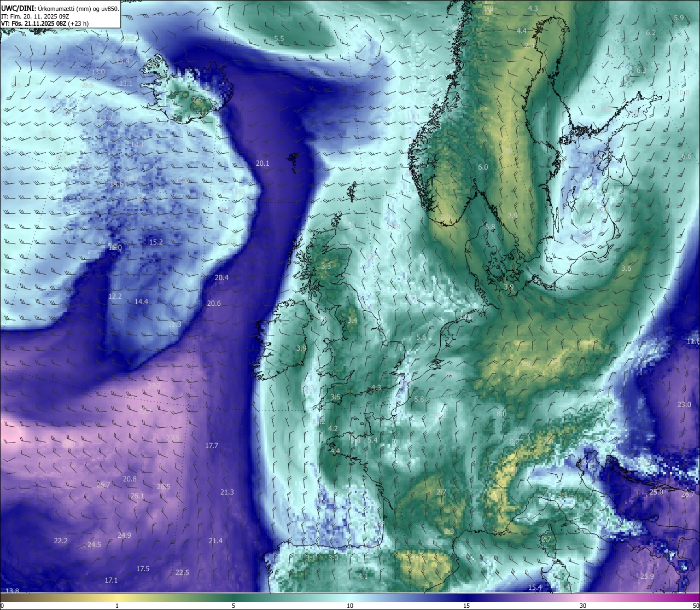Click the 24.5 value label
This screenshot has width=700, height=610.
coord(94,544)
